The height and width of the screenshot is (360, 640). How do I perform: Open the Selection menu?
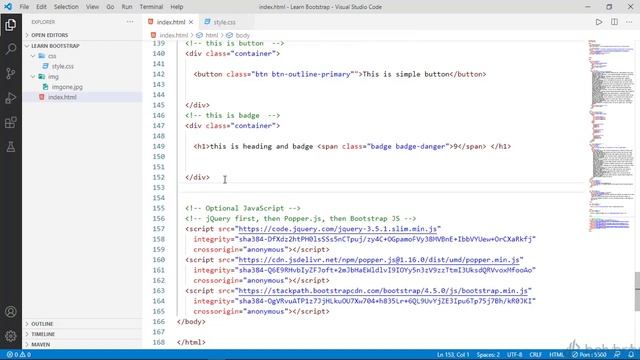[x=66, y=7]
